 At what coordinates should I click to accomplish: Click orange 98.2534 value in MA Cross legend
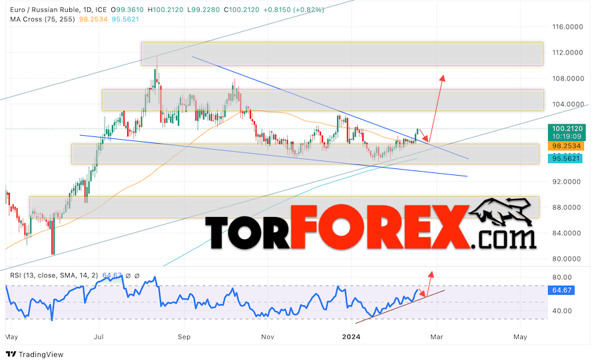93,19
